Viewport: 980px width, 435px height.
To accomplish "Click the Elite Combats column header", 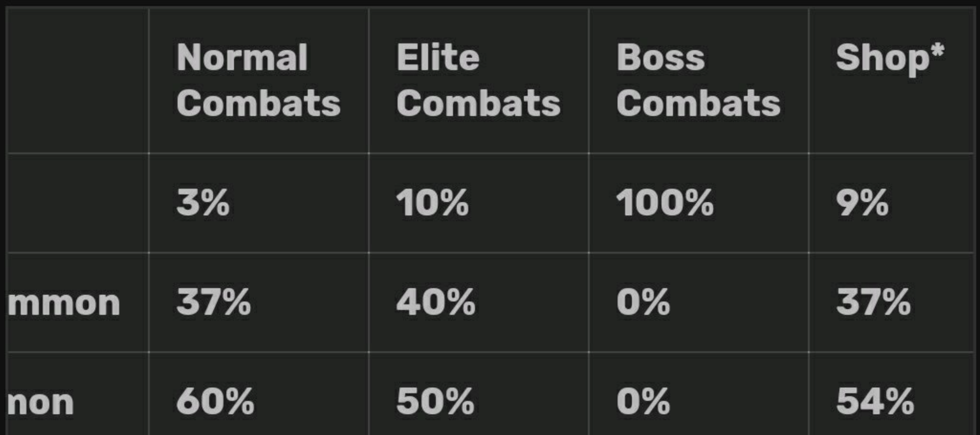I will point(479,80).
